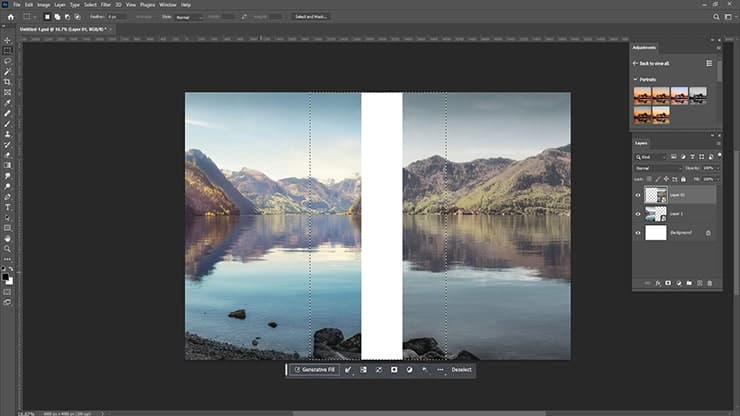Open the File menu

17,5
